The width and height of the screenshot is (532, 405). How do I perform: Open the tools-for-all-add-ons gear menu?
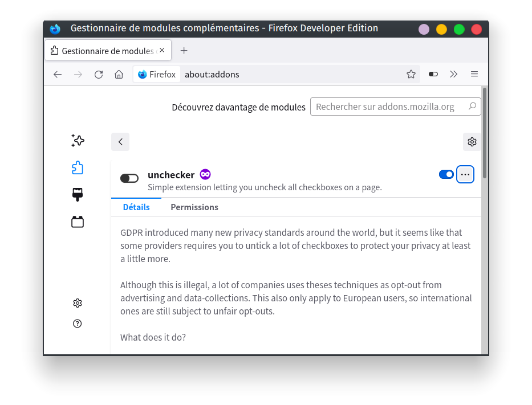point(472,142)
